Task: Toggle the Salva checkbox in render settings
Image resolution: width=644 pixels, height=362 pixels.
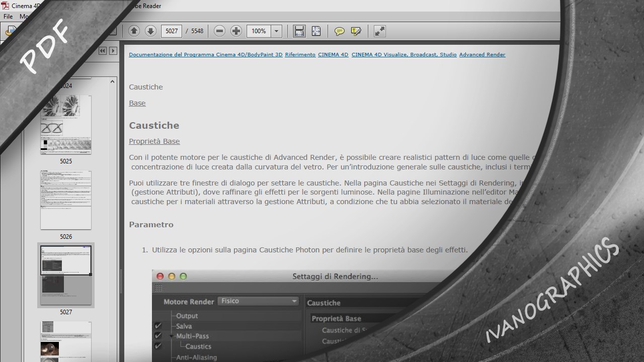Action: [158, 326]
